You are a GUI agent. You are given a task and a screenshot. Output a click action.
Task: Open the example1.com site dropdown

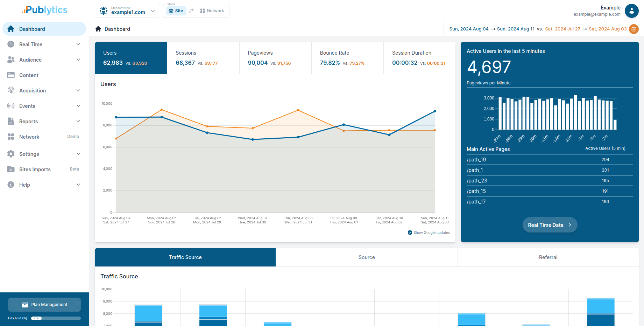point(127,11)
